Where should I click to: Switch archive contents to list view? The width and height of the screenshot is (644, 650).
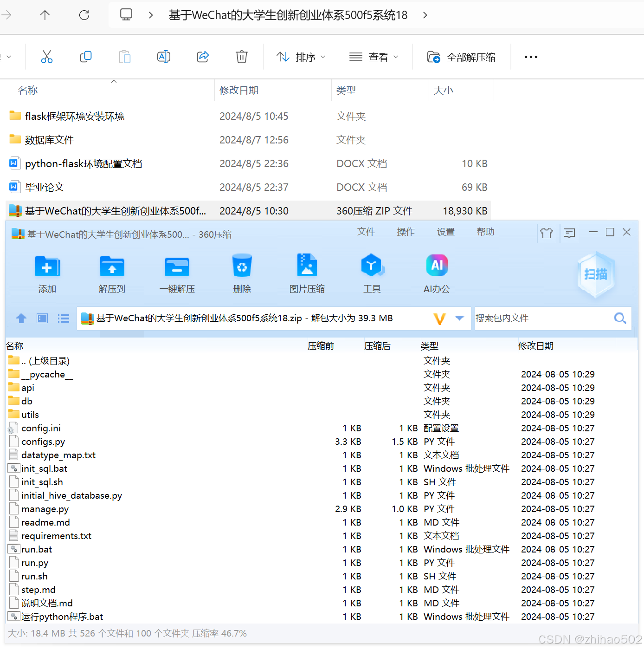tap(63, 318)
